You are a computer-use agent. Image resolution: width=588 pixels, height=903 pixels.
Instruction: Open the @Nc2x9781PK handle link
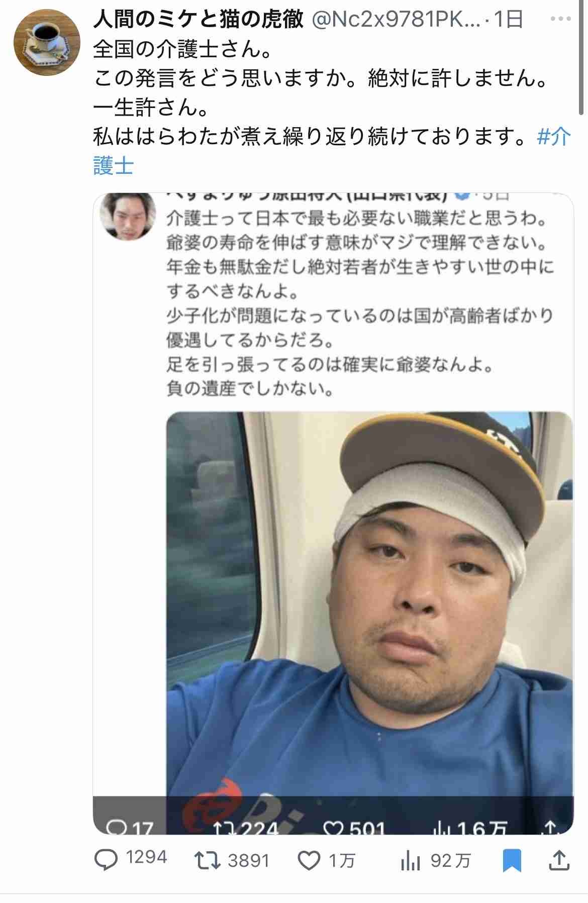pos(396,20)
